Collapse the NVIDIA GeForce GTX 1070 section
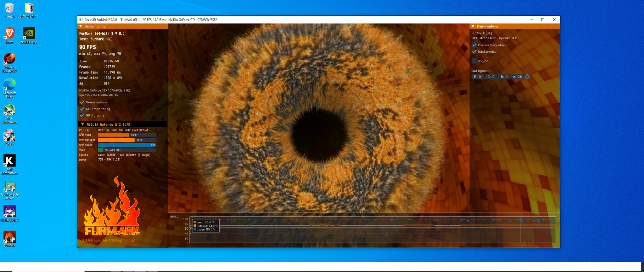Viewport: 644px width, 272px height. point(83,124)
